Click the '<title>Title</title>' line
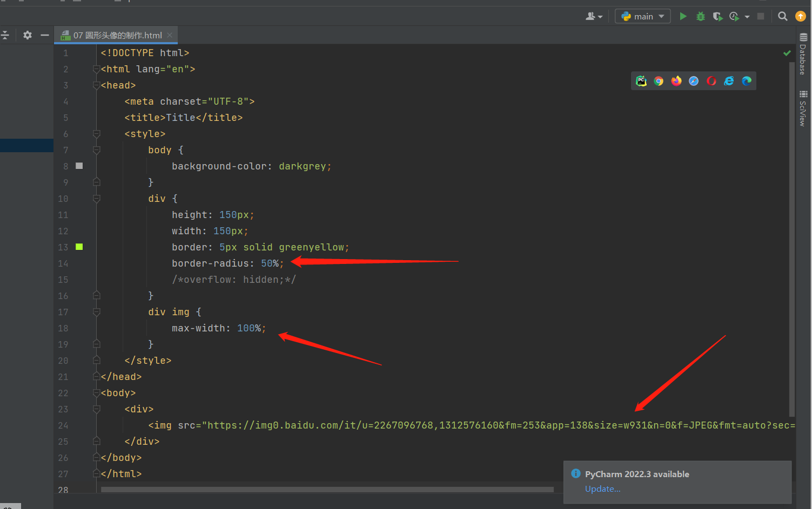 pyautogui.click(x=184, y=118)
